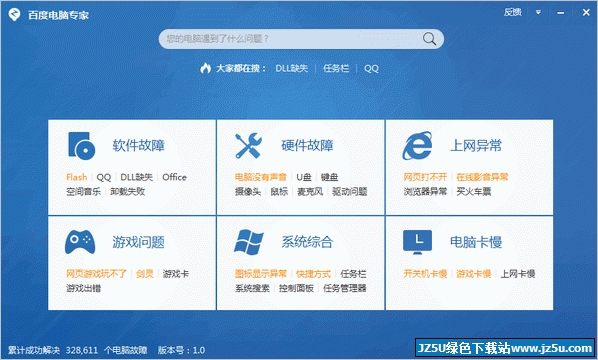Click the 版本号：1.0 status text
The width and height of the screenshot is (598, 360).
pyautogui.click(x=182, y=350)
